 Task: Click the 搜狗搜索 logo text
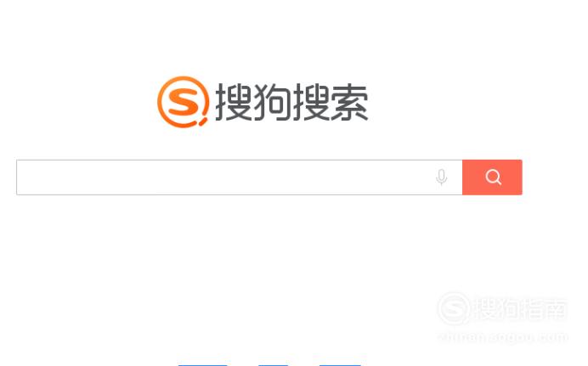point(291,102)
